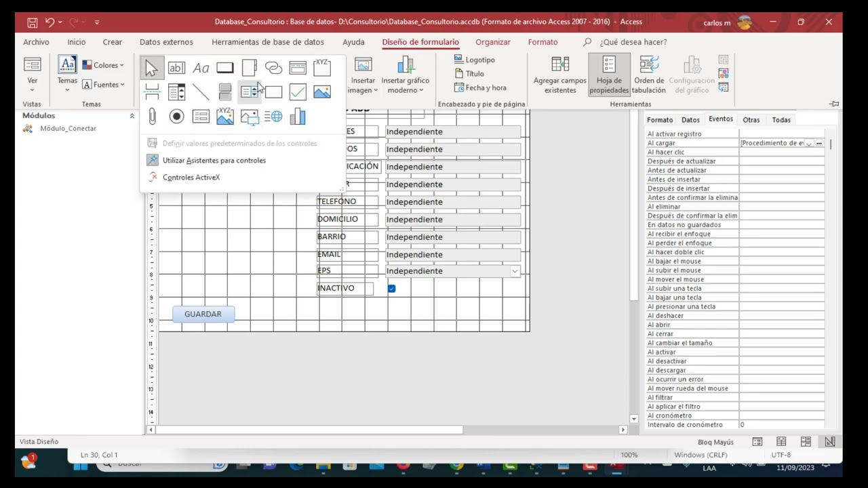Image resolution: width=868 pixels, height=488 pixels.
Task: Pick the Check Box control icon
Action: [298, 92]
